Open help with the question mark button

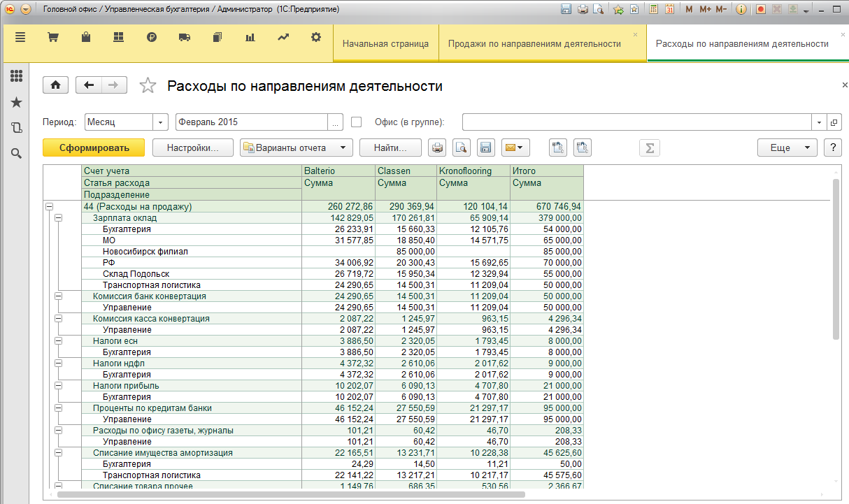coord(832,147)
